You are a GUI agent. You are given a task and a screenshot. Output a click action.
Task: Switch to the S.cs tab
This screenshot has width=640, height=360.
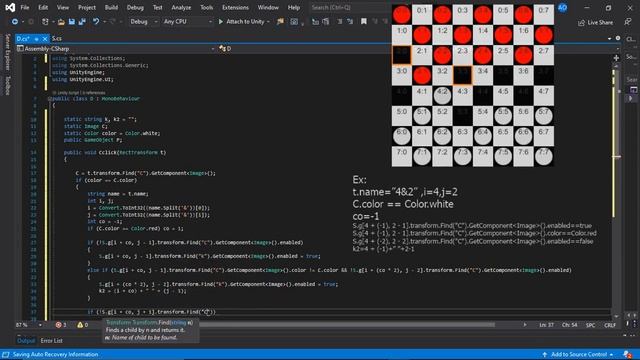pyautogui.click(x=57, y=38)
